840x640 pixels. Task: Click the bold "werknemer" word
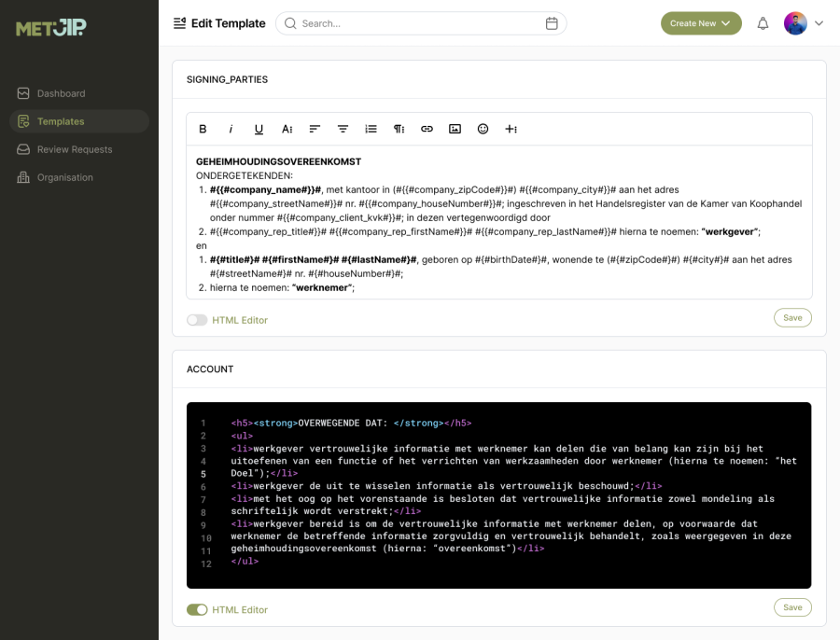[x=322, y=288]
